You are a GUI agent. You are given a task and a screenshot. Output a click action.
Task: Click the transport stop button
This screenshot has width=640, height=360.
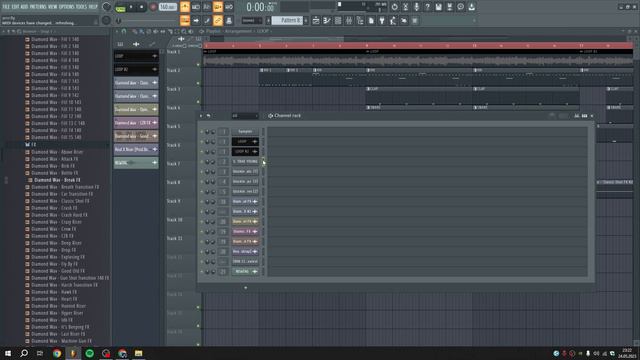pyautogui.click(x=141, y=7)
